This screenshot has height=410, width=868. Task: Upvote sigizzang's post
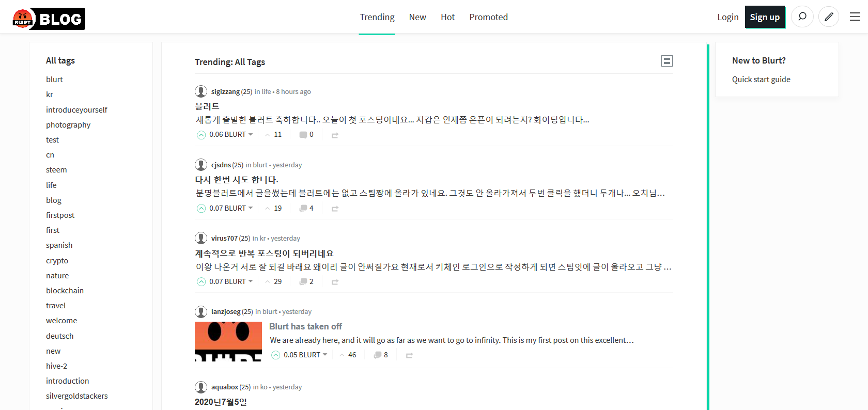(x=201, y=135)
